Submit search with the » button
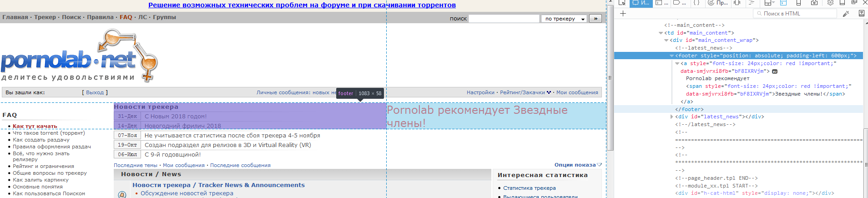This screenshot has width=868, height=198. click(x=595, y=19)
